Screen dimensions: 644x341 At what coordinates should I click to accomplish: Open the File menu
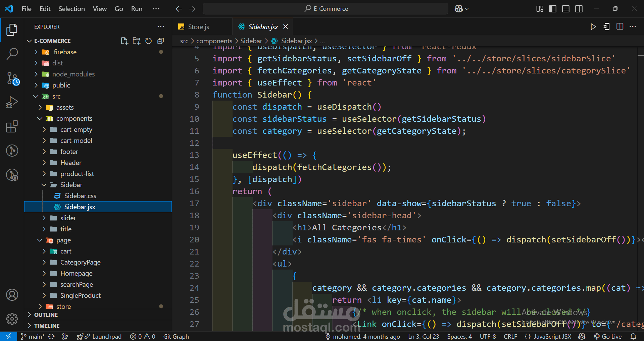pyautogui.click(x=27, y=9)
